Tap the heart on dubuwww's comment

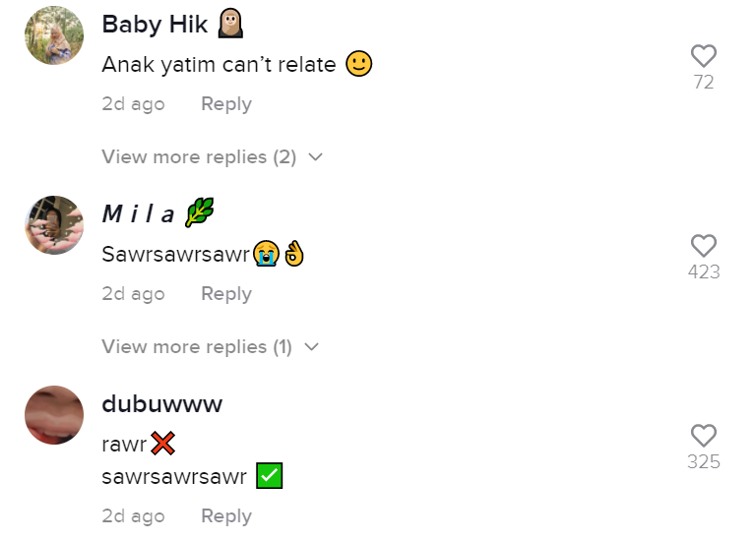(x=704, y=436)
